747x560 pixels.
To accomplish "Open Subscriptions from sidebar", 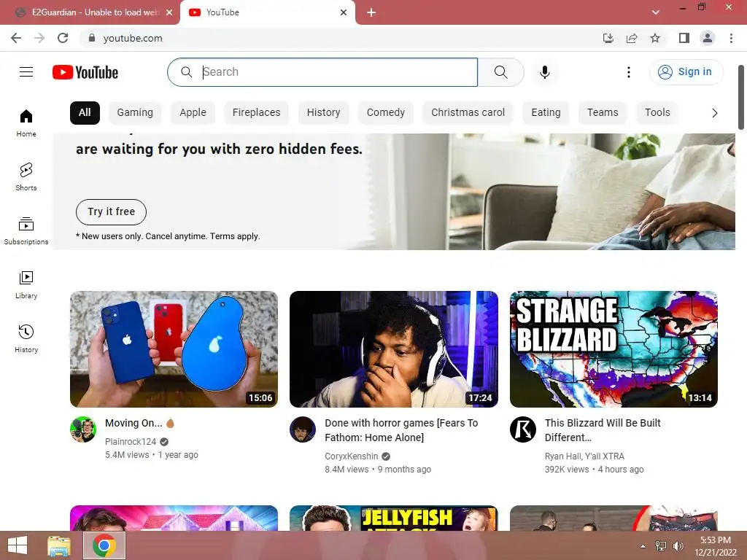I will coord(26,231).
